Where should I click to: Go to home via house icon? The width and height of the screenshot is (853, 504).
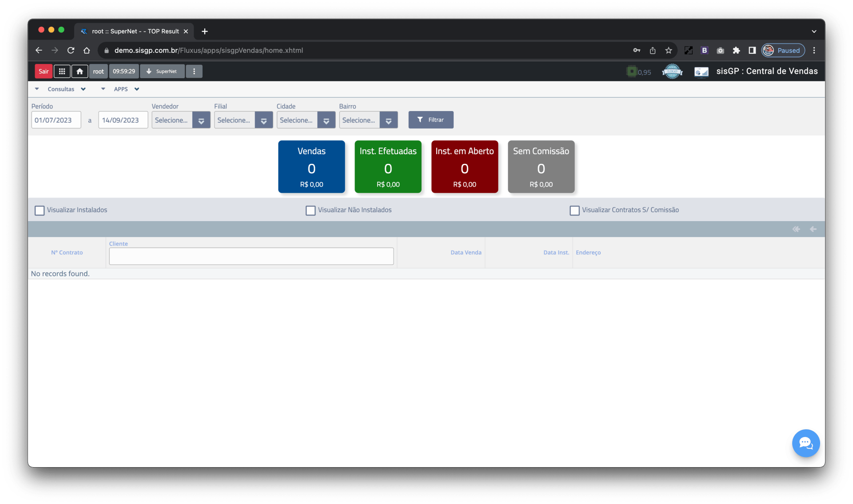[x=80, y=71]
